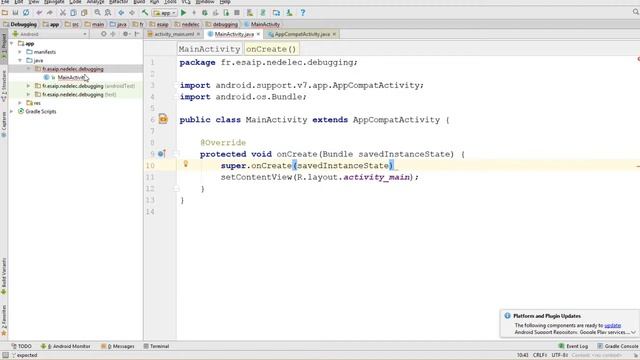Open the Messages tool window

tap(118, 346)
